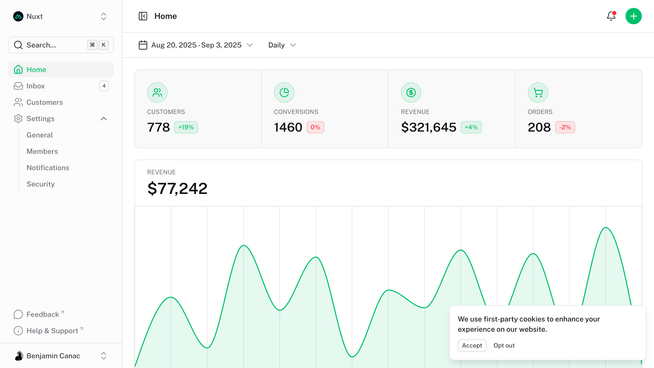Click the Home page title

[x=166, y=16]
